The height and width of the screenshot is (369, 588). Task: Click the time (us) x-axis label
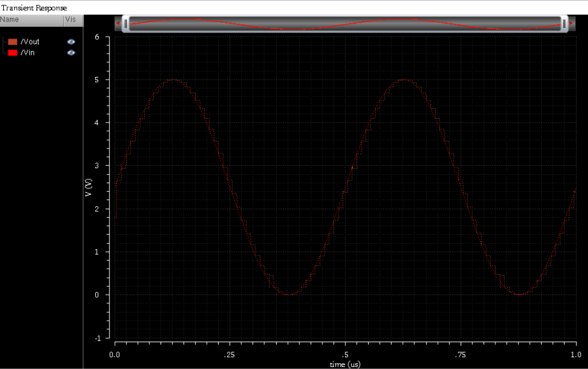345,364
